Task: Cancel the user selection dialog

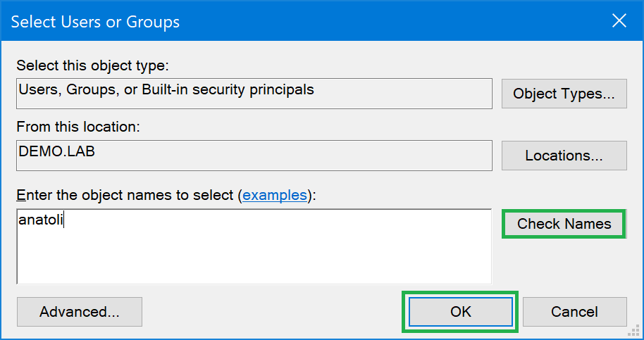Action: coord(574,312)
